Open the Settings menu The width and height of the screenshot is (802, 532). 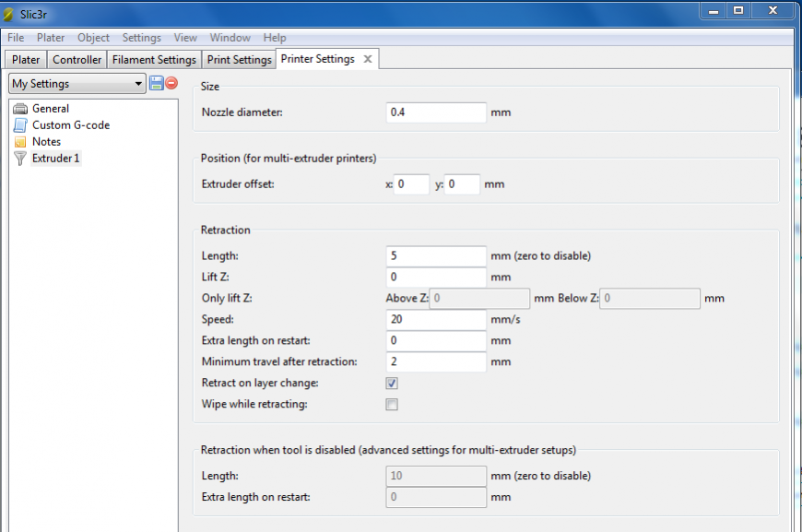(142, 38)
